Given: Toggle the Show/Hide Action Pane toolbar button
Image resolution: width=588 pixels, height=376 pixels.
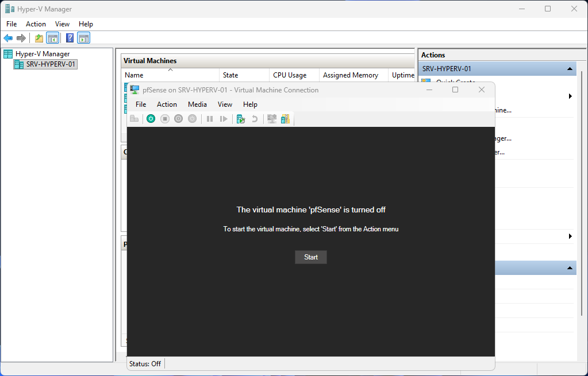Looking at the screenshot, I should point(84,38).
